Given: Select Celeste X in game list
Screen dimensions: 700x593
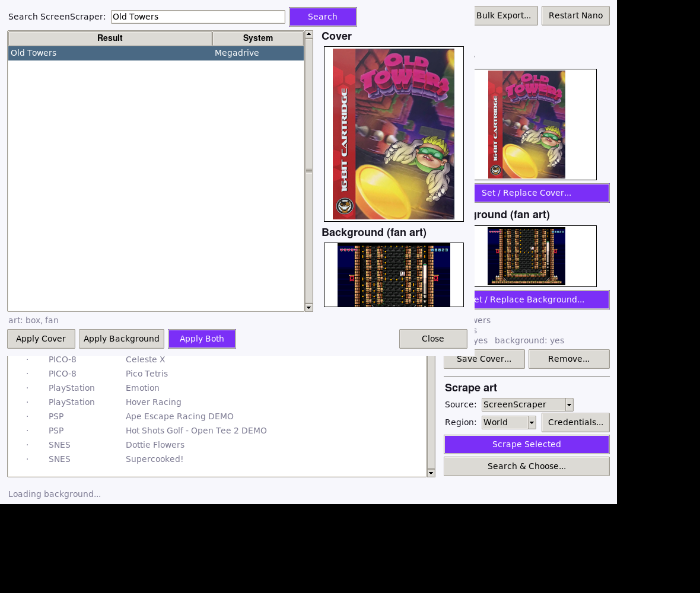Looking at the screenshot, I should (217, 359).
